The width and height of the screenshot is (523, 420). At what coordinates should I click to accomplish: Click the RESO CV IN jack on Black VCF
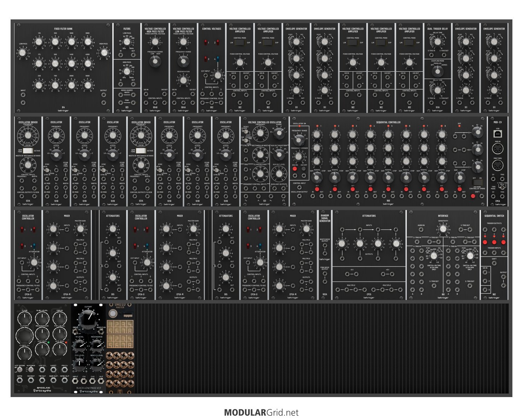[x=101, y=332]
